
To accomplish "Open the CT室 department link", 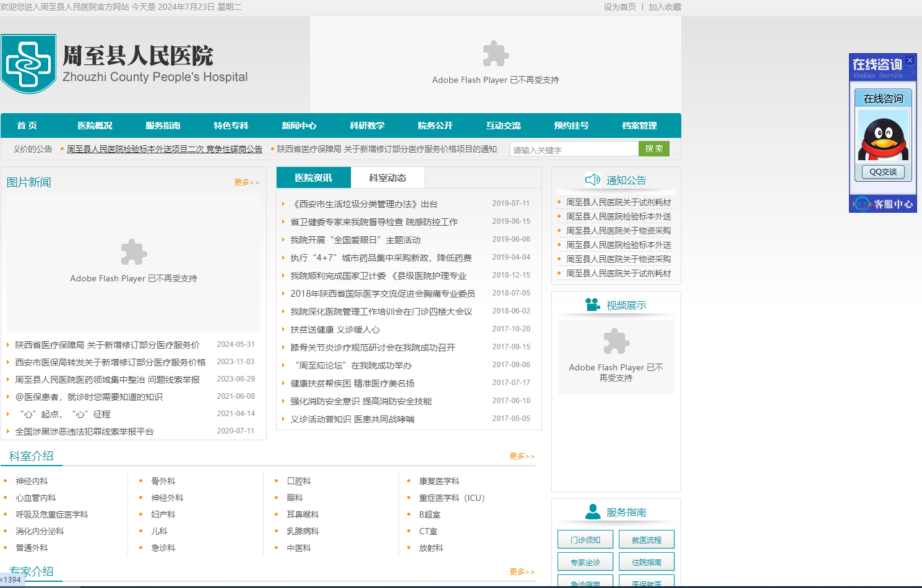I will (428, 531).
